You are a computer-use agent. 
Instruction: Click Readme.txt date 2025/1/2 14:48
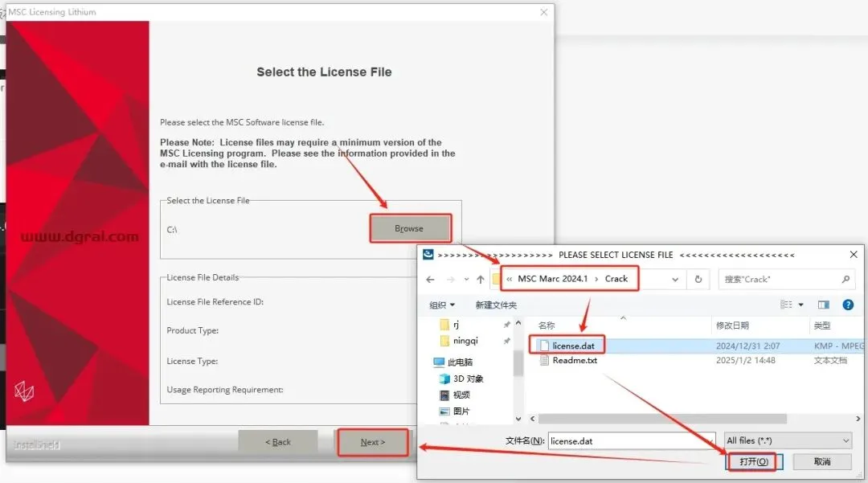tap(745, 360)
